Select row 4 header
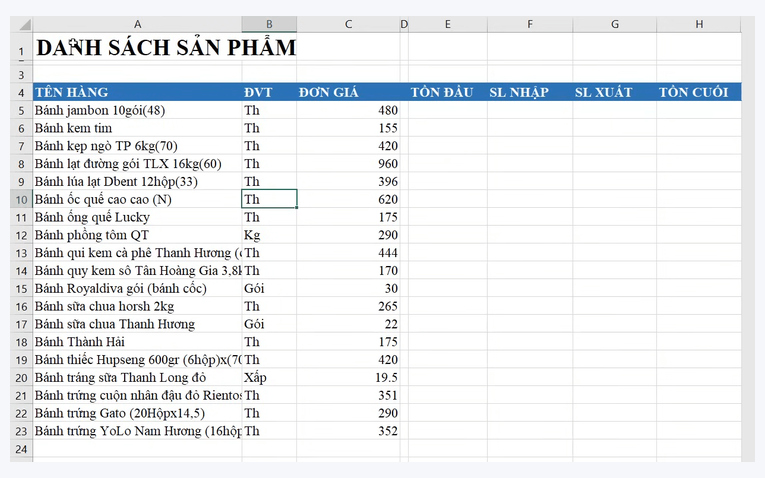Screen dimensions: 765x478 [21, 92]
